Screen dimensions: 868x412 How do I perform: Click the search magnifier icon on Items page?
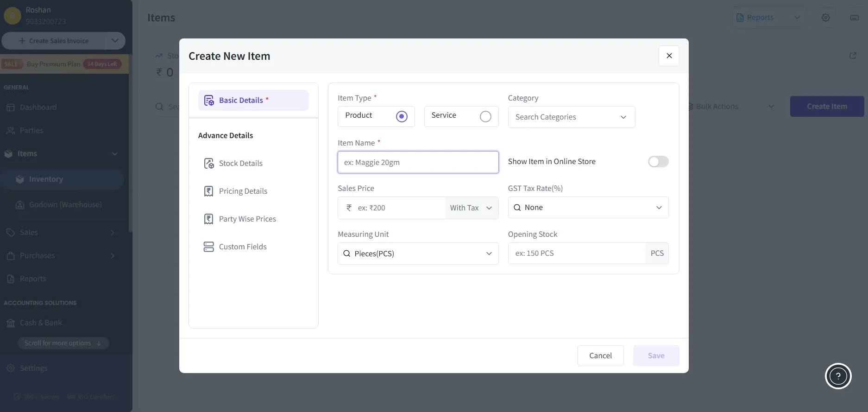click(159, 107)
